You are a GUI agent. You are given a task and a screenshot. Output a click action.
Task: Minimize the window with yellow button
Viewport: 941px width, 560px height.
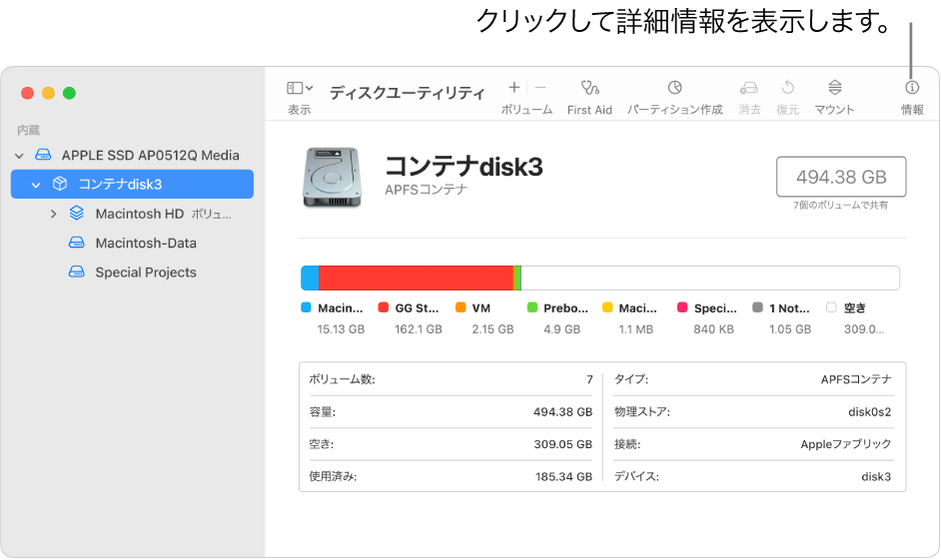(49, 93)
